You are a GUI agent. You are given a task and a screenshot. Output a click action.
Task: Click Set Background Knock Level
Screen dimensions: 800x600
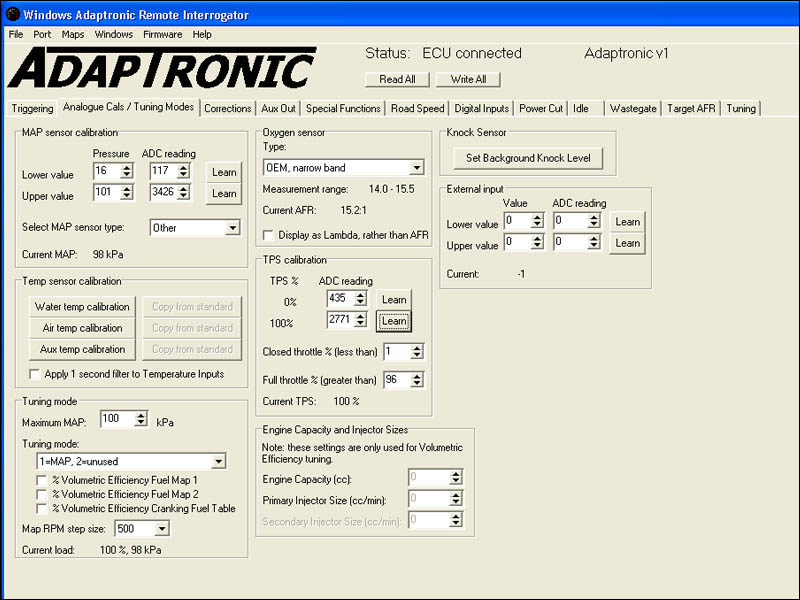(x=528, y=158)
